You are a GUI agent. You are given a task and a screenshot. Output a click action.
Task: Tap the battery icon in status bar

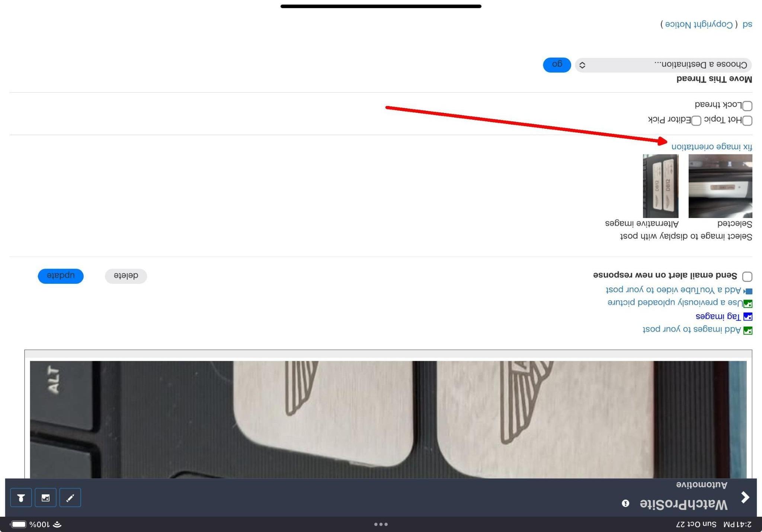pos(18,524)
